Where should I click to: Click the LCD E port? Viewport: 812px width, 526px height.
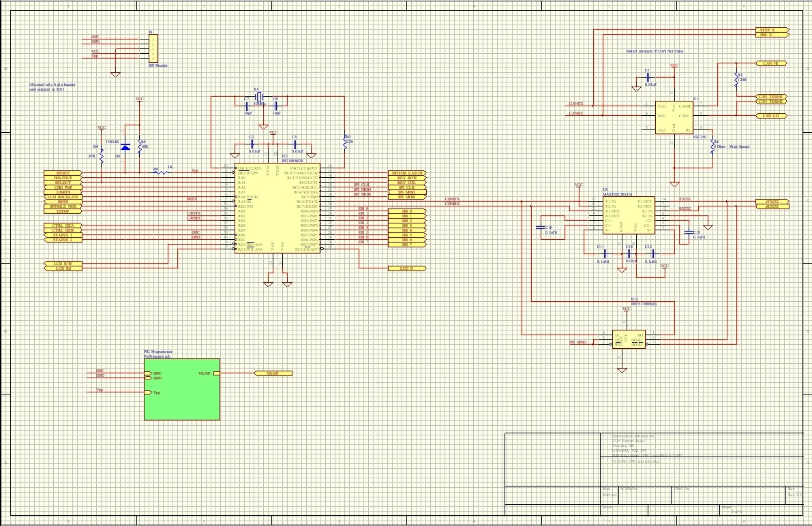(x=407, y=268)
